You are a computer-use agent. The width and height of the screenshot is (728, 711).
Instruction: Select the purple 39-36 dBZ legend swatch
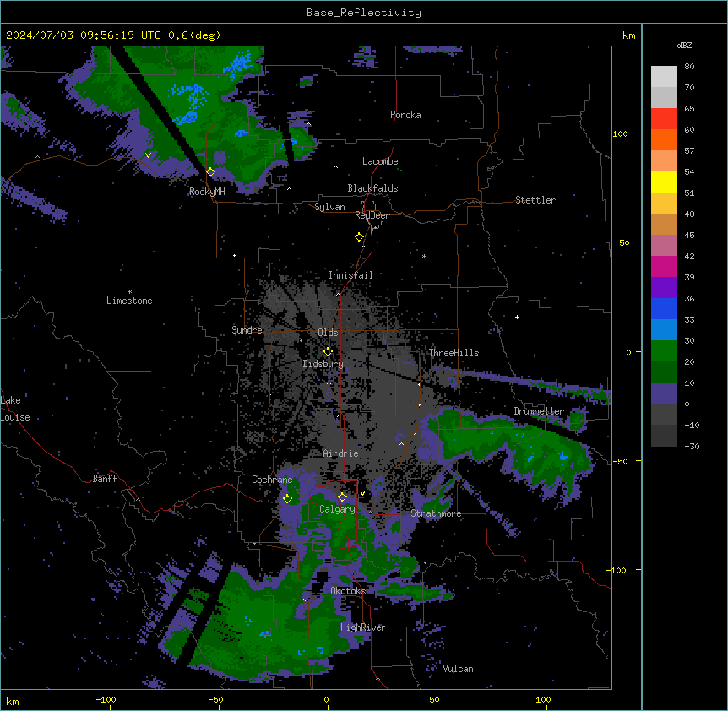[x=664, y=288]
